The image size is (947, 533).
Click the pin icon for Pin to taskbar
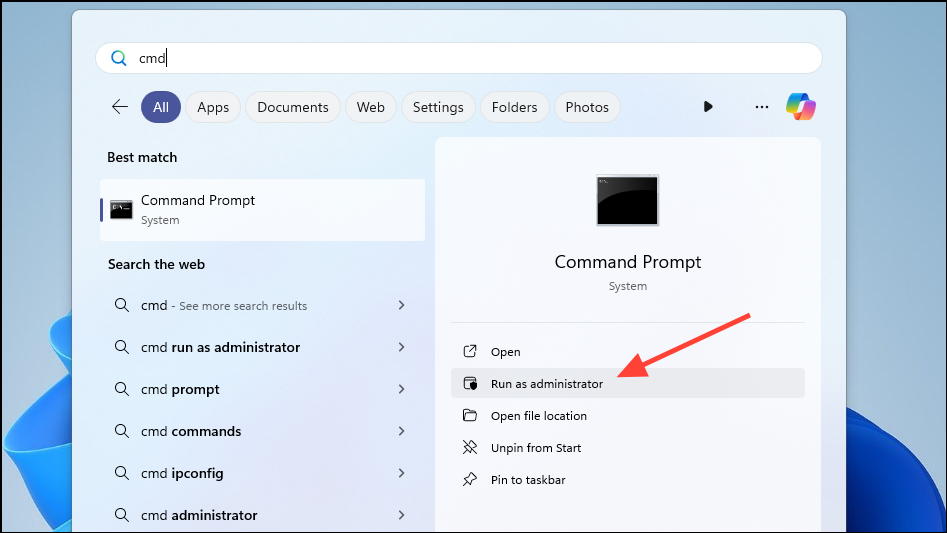coord(470,479)
